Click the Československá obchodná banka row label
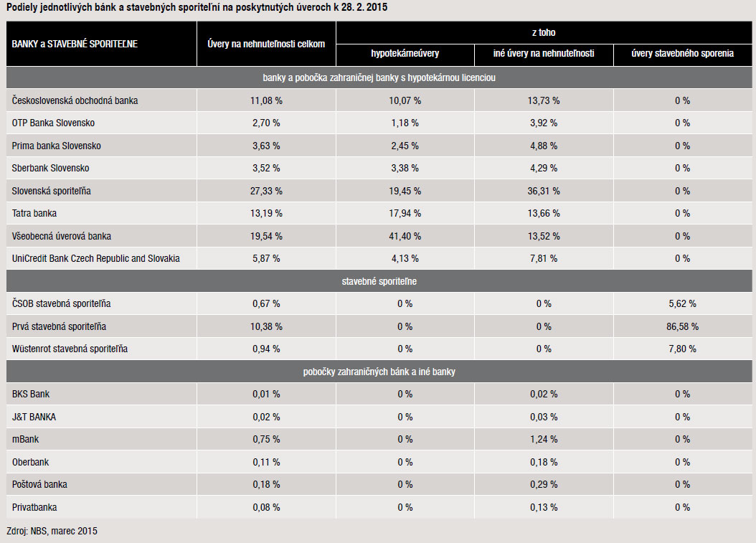The image size is (756, 543). click(x=75, y=100)
